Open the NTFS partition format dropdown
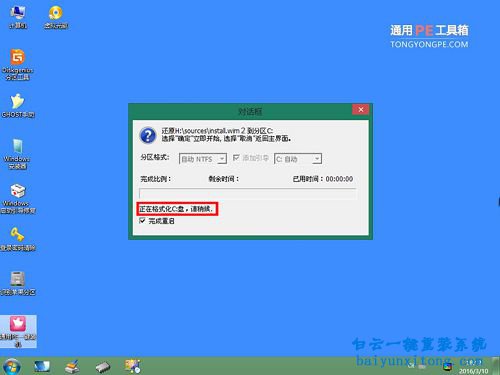This screenshot has height=375, width=500. coord(203,159)
